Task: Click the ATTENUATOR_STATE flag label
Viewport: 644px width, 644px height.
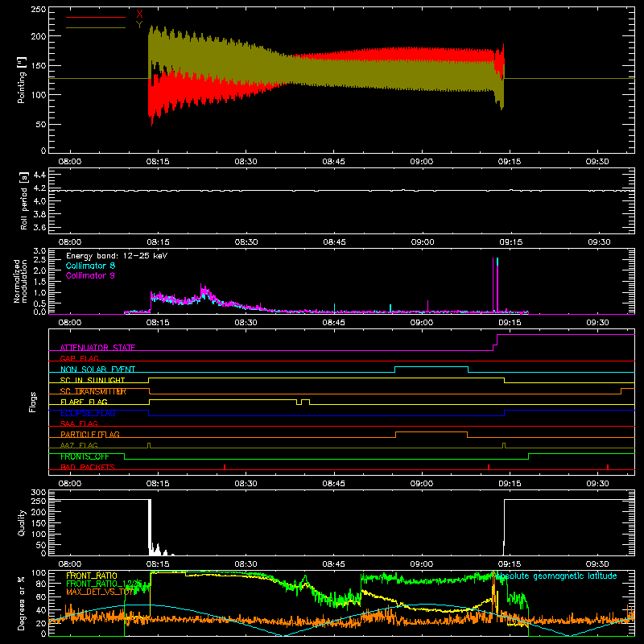Action: pos(97,348)
